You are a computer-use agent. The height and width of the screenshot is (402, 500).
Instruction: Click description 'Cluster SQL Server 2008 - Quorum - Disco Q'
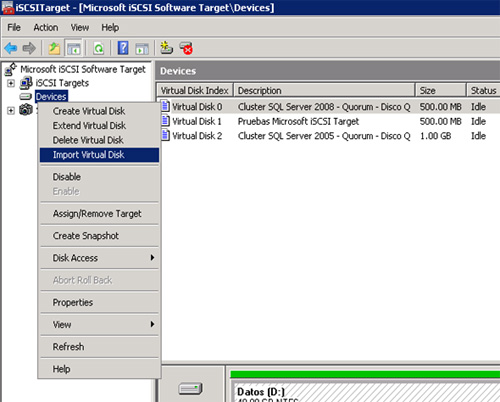tap(324, 107)
